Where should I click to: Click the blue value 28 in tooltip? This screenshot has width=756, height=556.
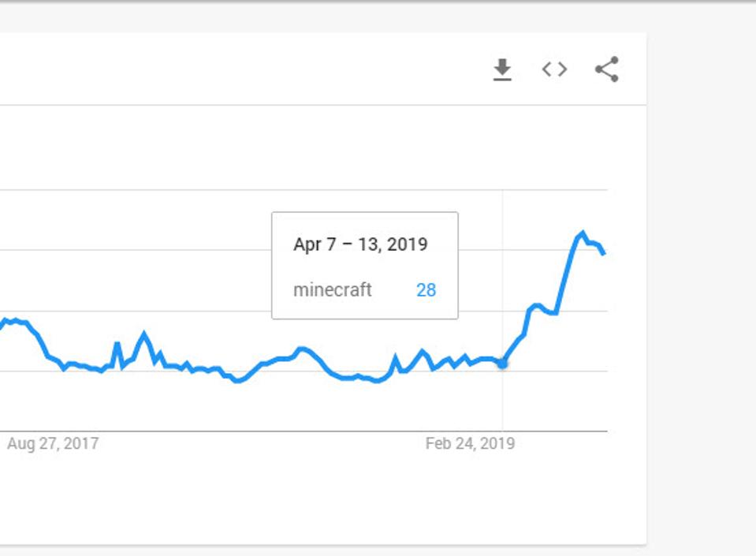[426, 290]
